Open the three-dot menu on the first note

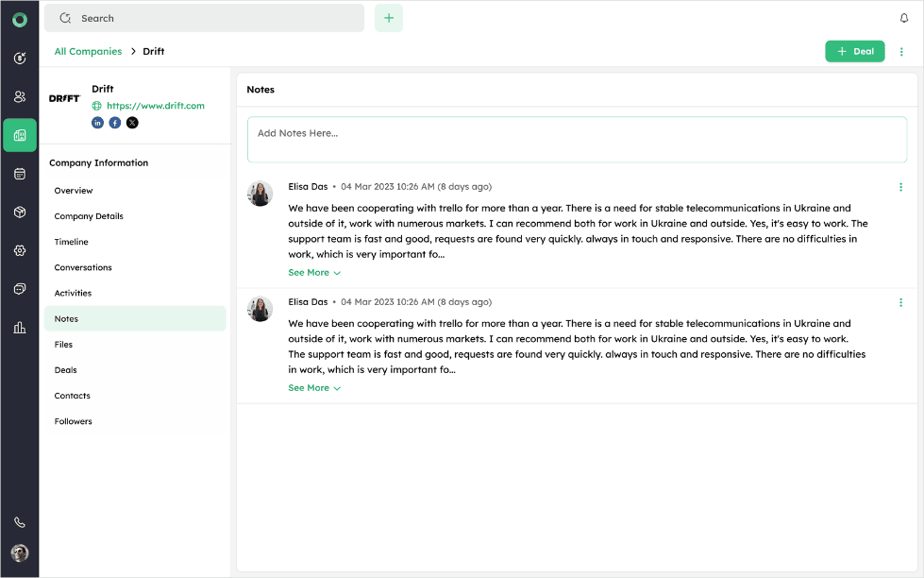click(900, 187)
